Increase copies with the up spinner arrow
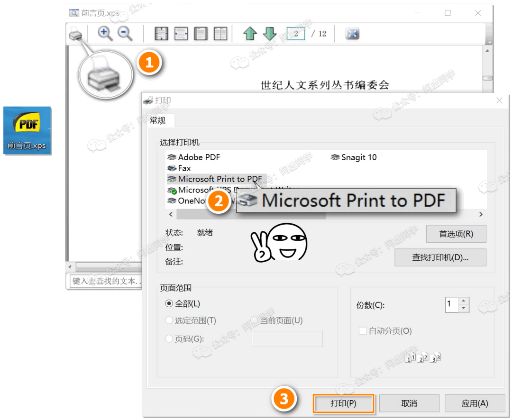Viewport: 512px width, 420px height. (x=464, y=301)
